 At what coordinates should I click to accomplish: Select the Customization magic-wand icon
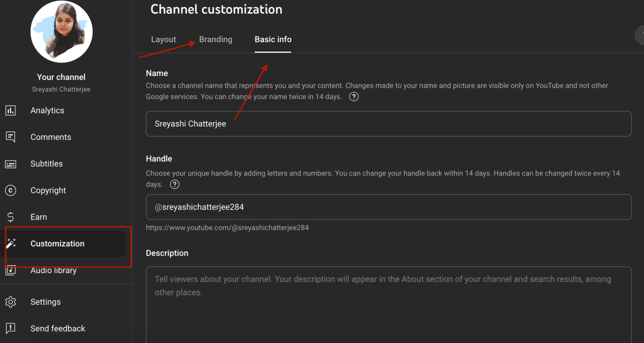coord(11,243)
